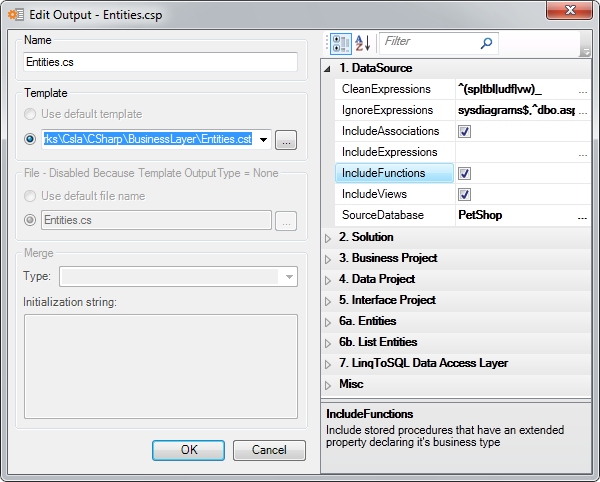Expand the 6b. List Entities category
The width and height of the screenshot is (600, 482).
(x=328, y=344)
